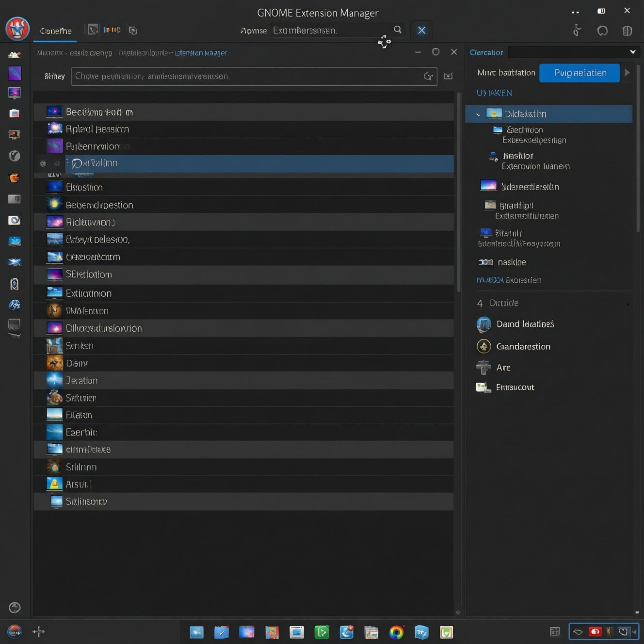Click the Pulpaeiatien blue button
This screenshot has height=644, width=644.
pos(580,73)
